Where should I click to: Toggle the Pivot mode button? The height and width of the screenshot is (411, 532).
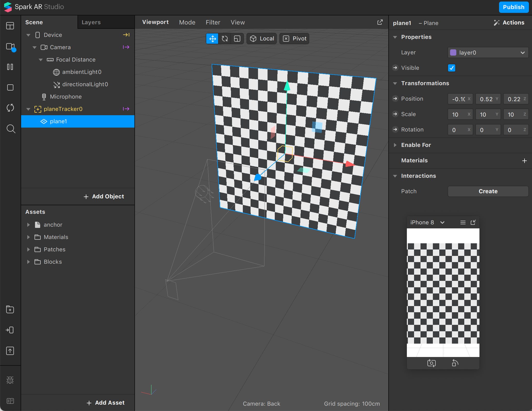pos(294,39)
